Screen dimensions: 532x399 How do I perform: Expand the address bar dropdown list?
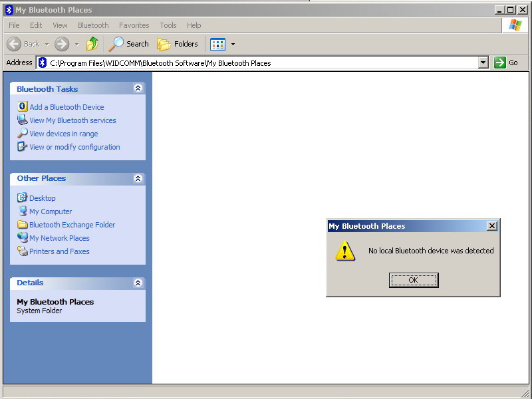pos(483,63)
